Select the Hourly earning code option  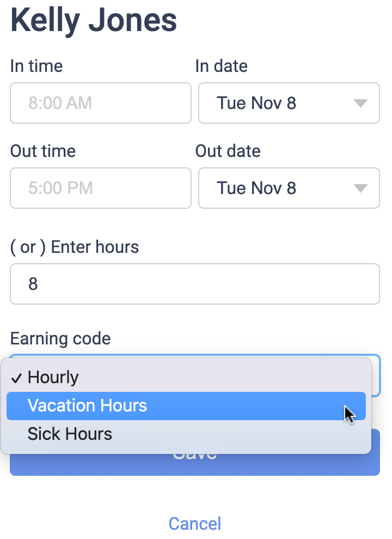point(53,377)
